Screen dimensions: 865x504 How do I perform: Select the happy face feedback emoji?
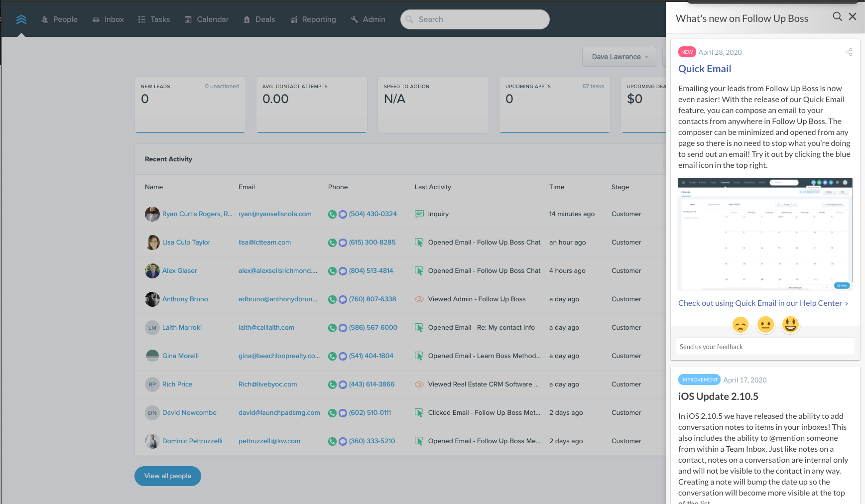(791, 324)
